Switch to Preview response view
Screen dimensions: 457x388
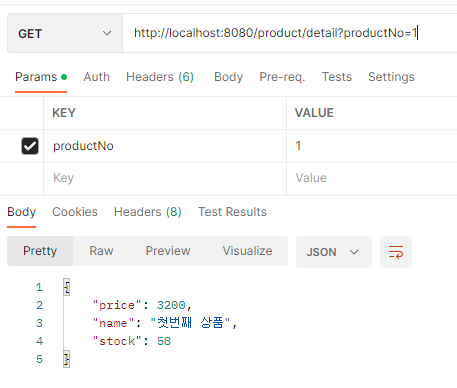(168, 251)
